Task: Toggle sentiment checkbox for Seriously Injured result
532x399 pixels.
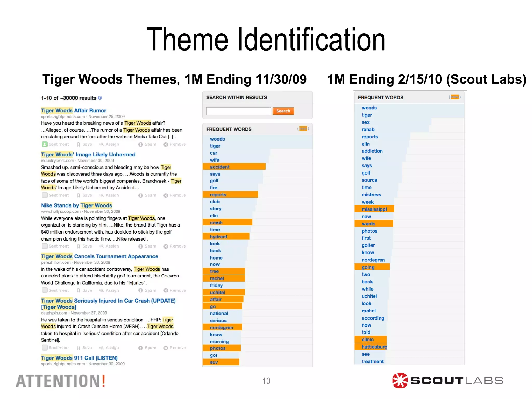Action: click(x=45, y=348)
